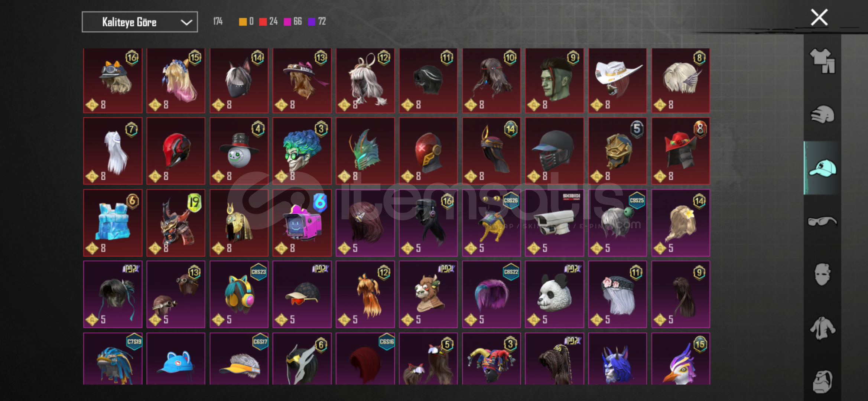Filter by orange quality swatch

243,22
